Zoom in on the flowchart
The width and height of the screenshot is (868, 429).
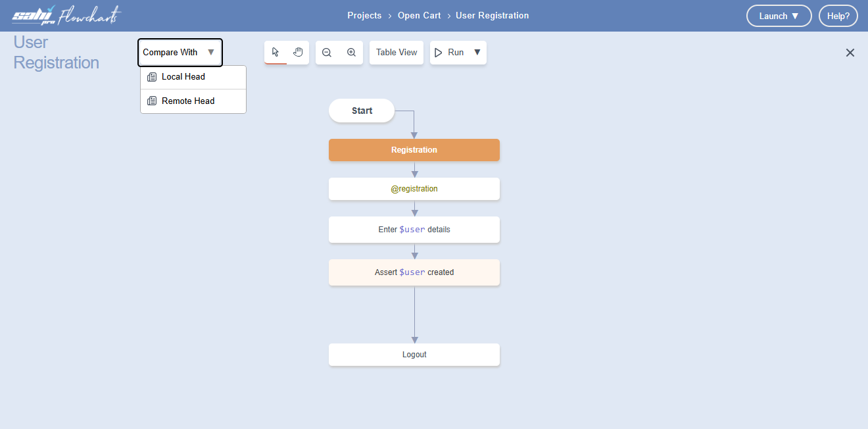point(351,53)
